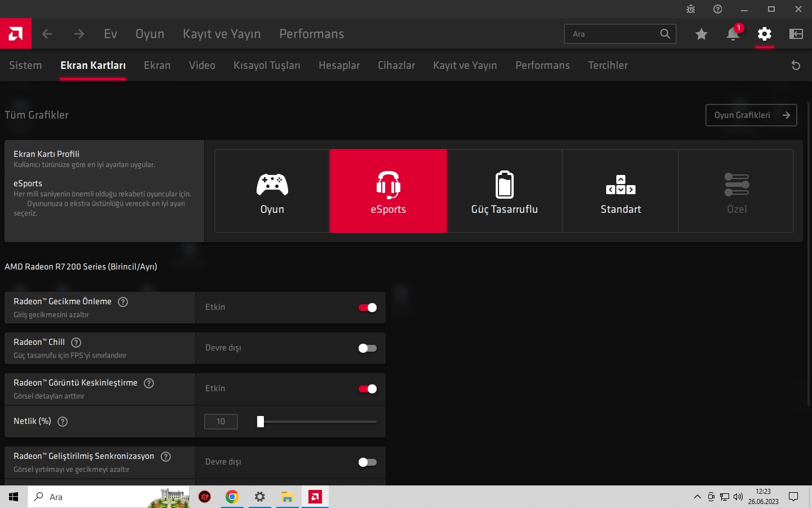Click the volume icon in system tray

click(738, 497)
